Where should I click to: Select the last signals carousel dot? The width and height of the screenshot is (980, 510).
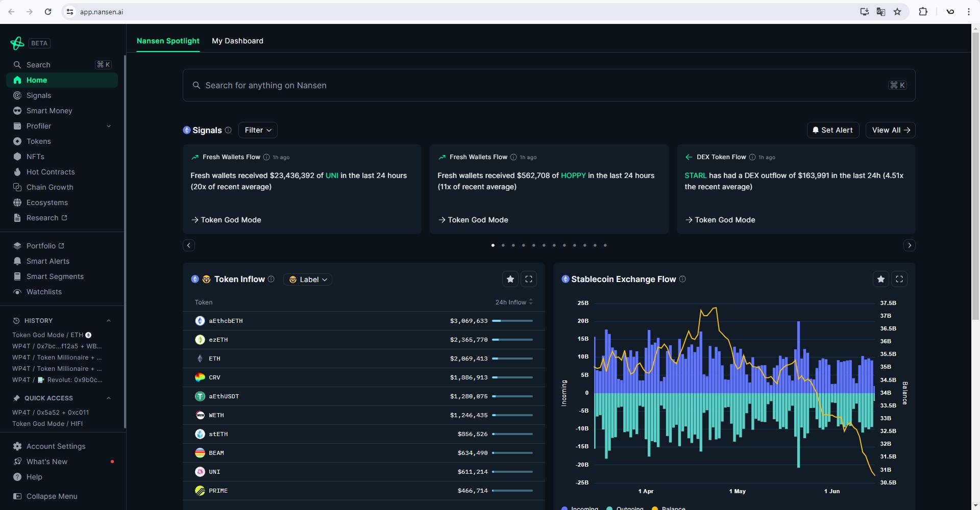click(605, 245)
